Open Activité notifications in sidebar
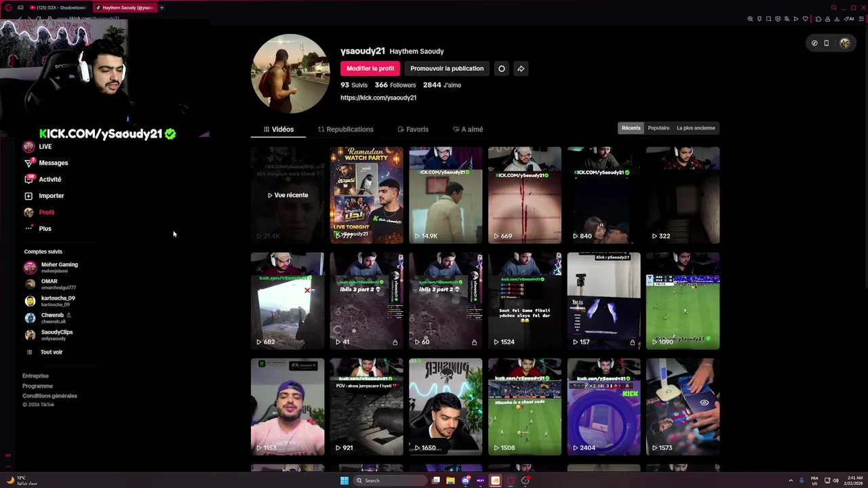Image resolution: width=868 pixels, height=488 pixels. (43, 180)
